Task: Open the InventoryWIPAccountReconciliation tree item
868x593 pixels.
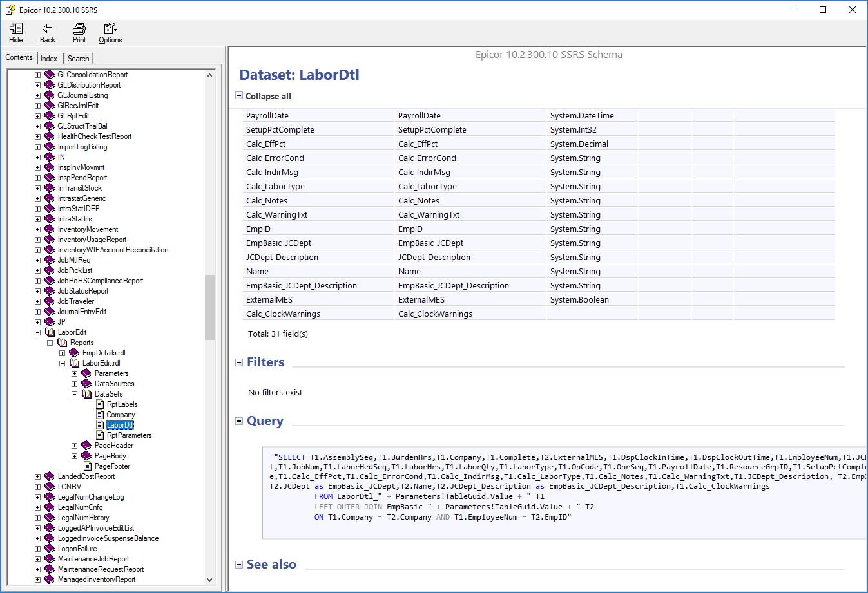Action: (x=113, y=250)
